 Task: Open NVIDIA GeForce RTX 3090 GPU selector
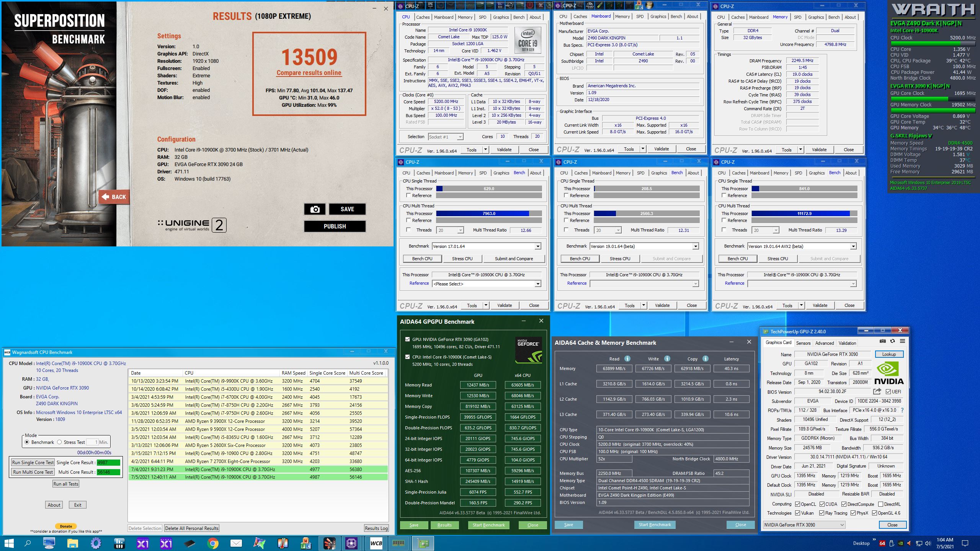804,525
